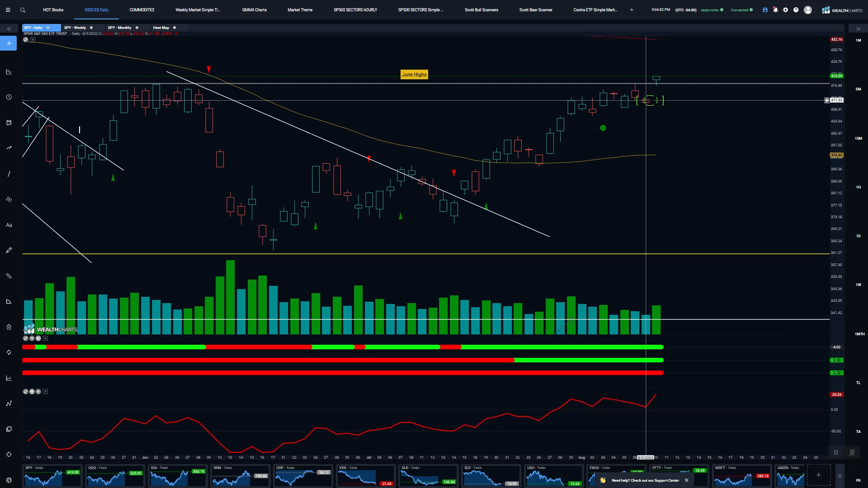Open the VXX 1min mini chart thumbnail
The image size is (868, 488).
[365, 476]
